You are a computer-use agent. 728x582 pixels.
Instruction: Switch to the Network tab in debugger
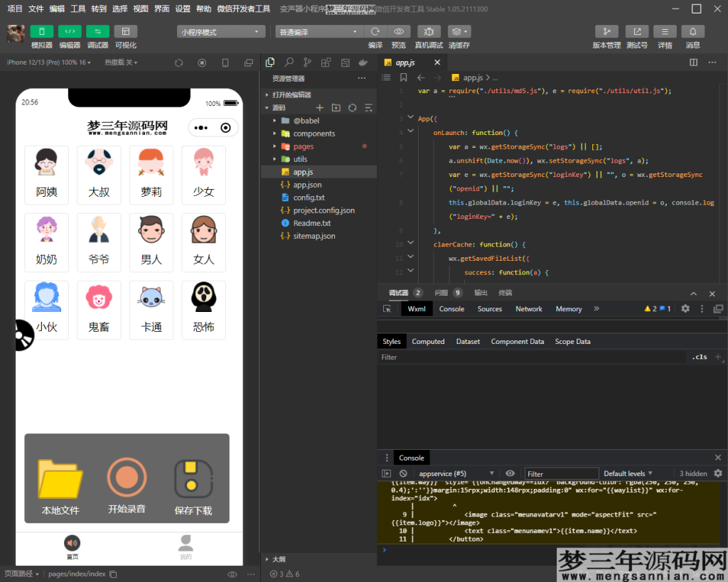coord(528,308)
